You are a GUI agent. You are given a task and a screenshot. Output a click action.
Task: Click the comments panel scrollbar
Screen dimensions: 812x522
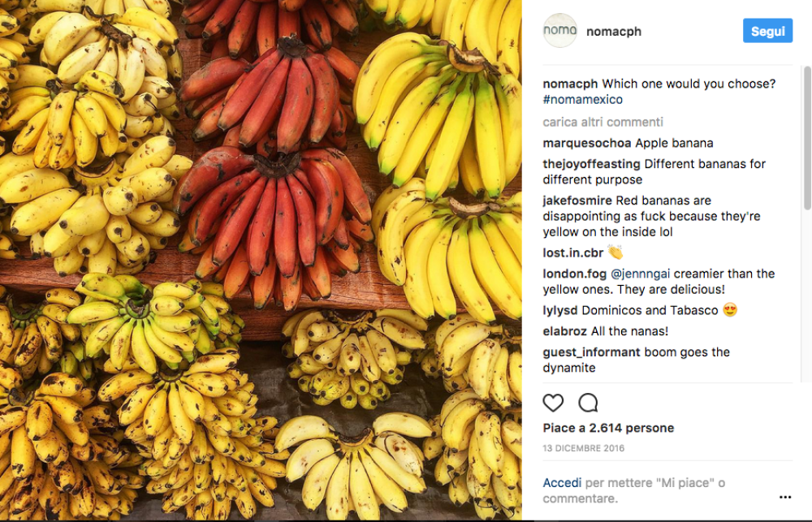coord(806,162)
